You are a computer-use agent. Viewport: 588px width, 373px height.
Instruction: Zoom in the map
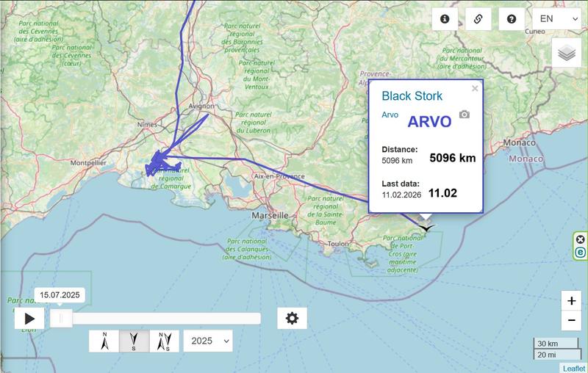point(571,301)
